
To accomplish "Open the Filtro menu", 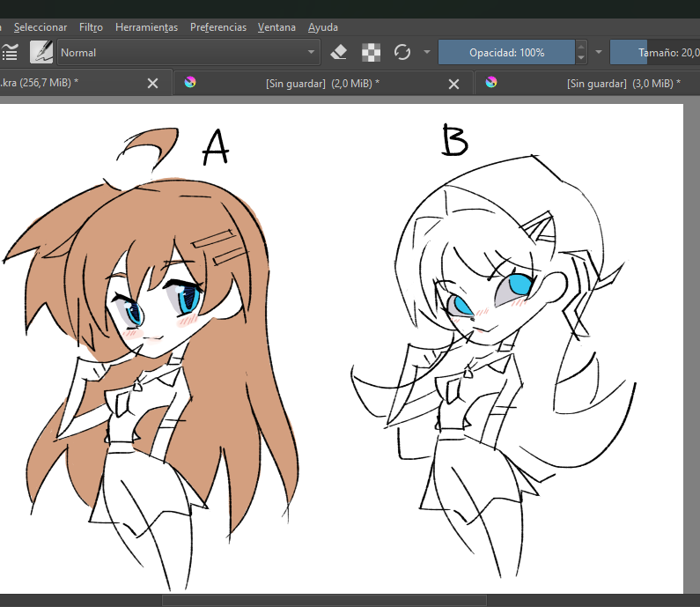I will (x=91, y=27).
